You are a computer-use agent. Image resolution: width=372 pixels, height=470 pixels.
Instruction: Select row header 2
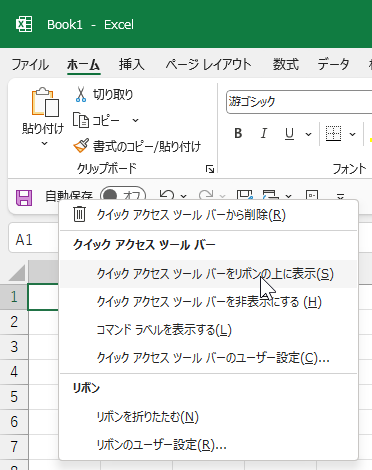pos(14,322)
